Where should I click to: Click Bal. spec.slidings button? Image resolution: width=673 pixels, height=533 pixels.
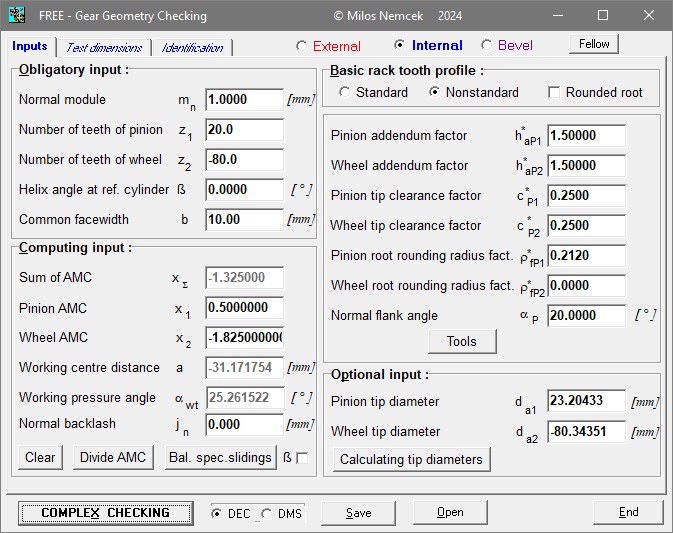click(x=221, y=457)
